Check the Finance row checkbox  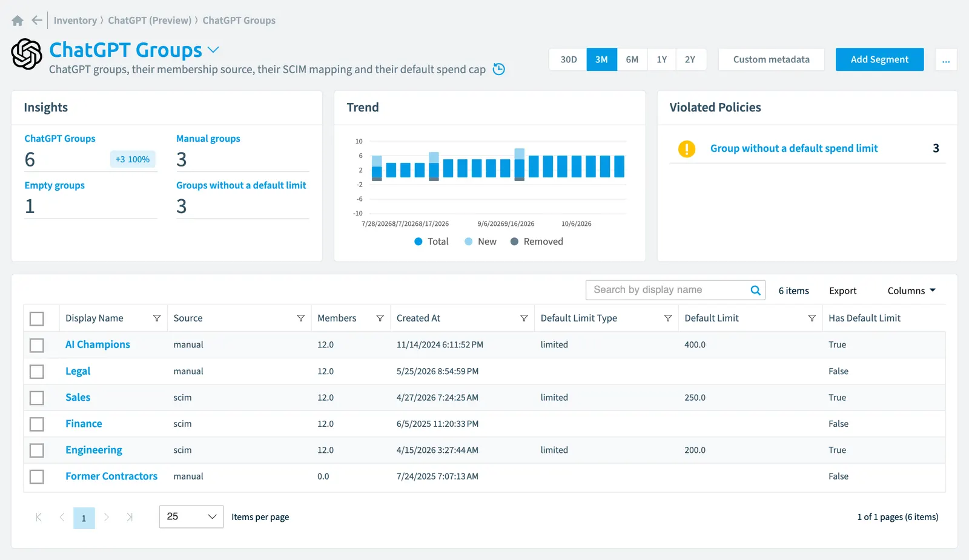tap(37, 424)
